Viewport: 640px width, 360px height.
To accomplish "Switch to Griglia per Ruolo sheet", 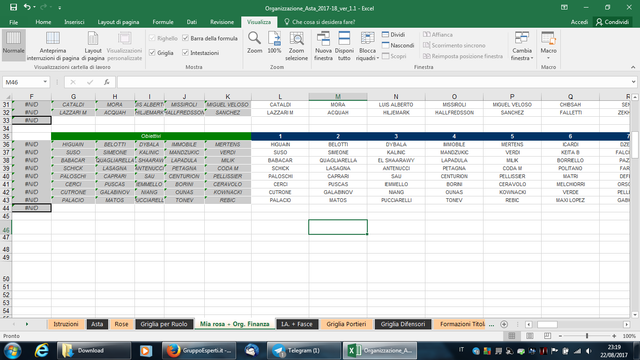I will click(x=164, y=324).
